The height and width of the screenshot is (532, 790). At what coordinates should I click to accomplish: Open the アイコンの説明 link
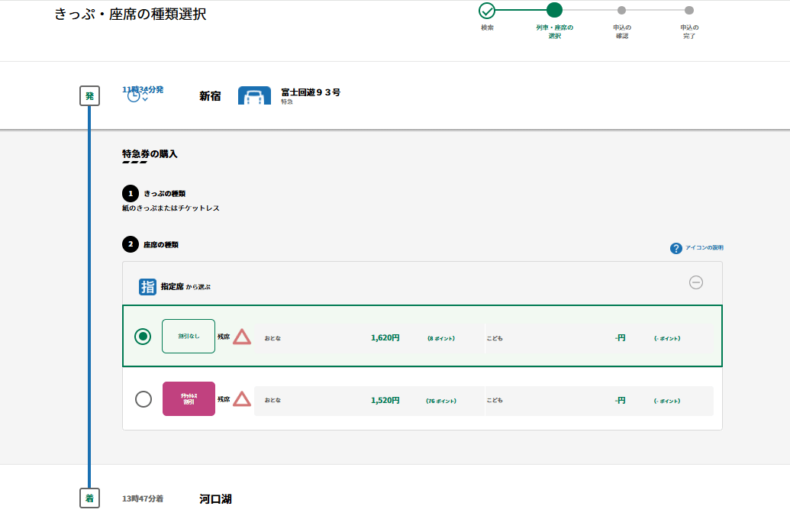click(x=704, y=248)
